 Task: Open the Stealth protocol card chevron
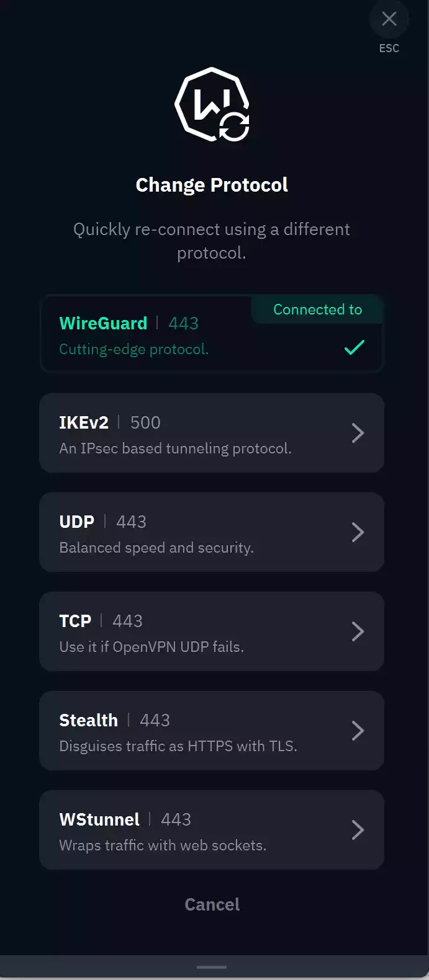pos(358,731)
